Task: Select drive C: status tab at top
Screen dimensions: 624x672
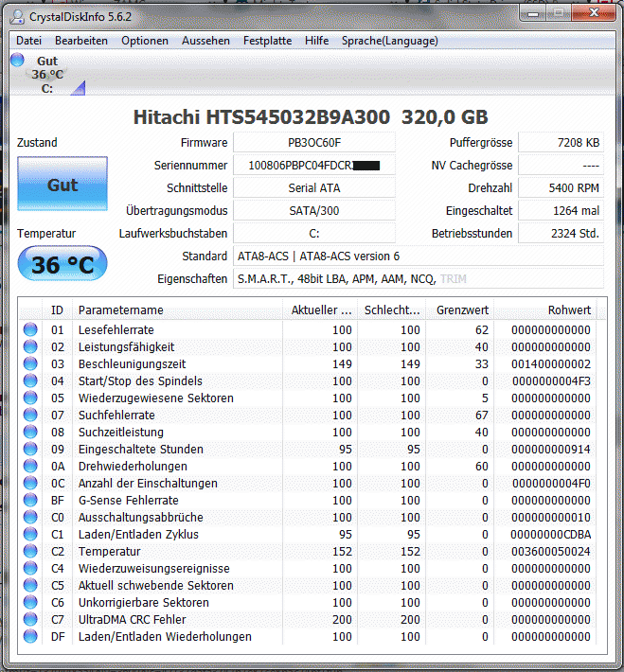Action: pyautogui.click(x=47, y=75)
